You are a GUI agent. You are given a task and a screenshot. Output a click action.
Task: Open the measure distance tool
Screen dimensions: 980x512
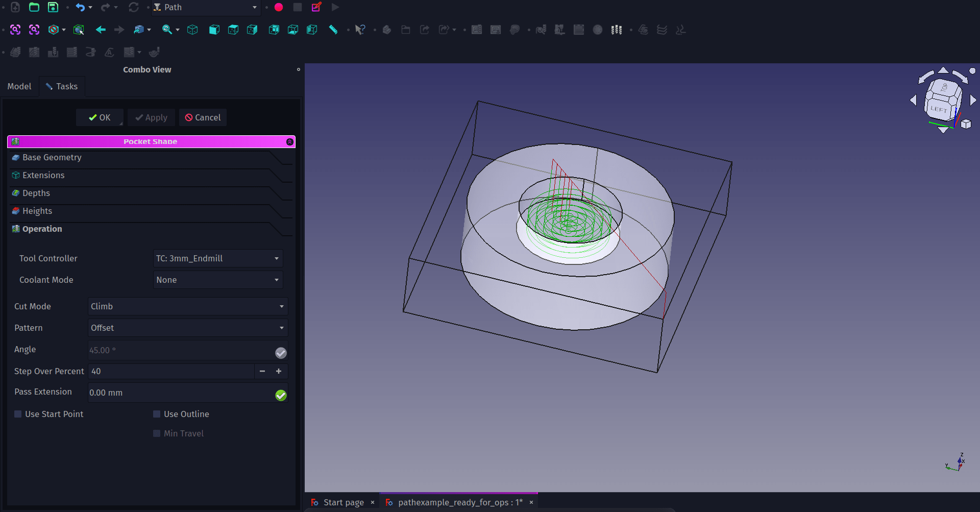[333, 30]
